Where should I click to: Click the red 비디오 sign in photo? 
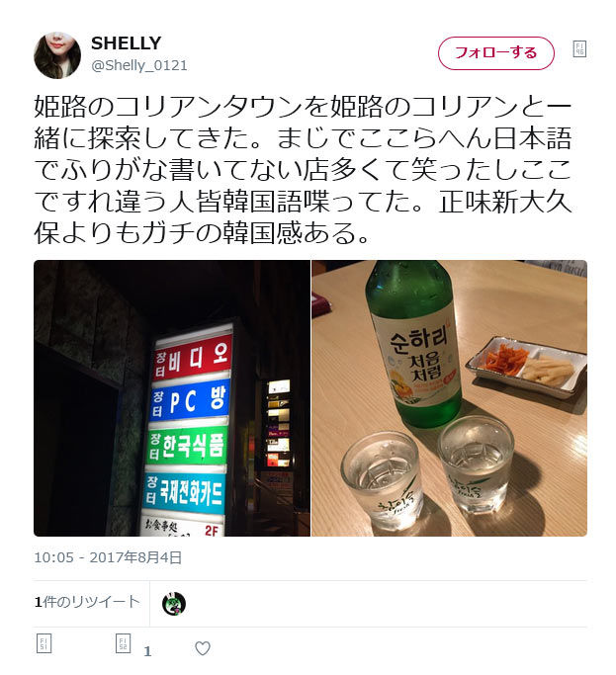193,358
